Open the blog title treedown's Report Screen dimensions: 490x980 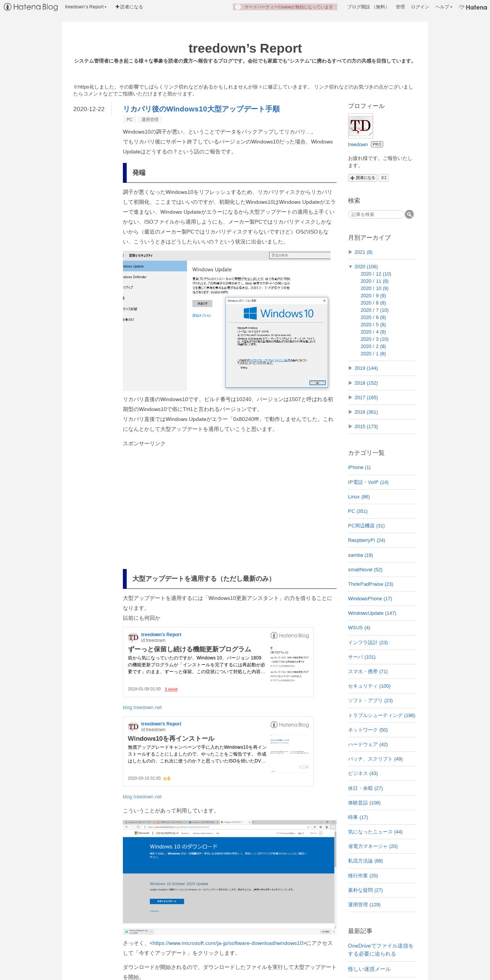tap(245, 48)
